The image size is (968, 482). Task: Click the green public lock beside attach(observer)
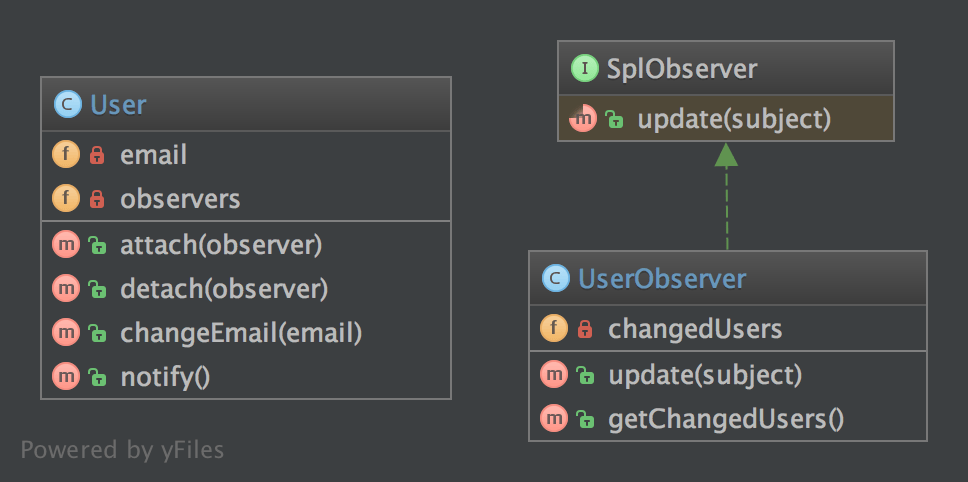click(x=97, y=244)
